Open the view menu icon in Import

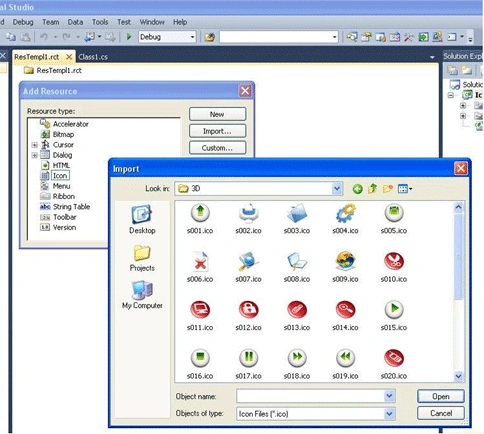click(405, 189)
